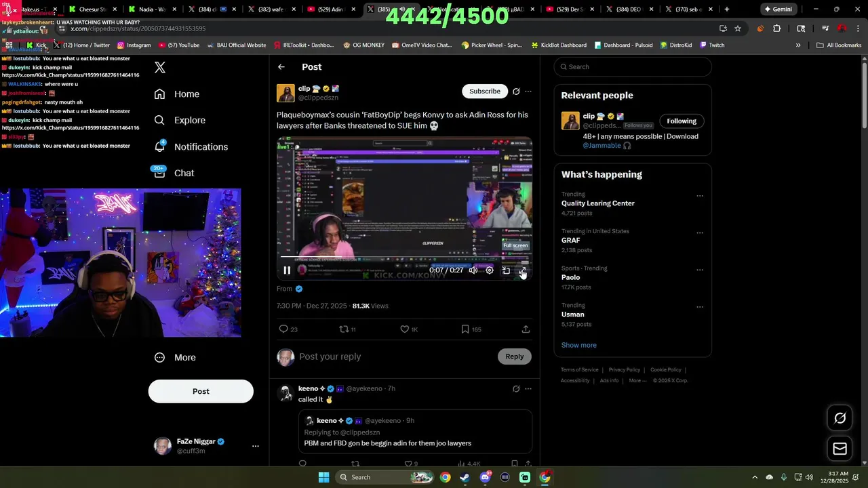Open the three-dot menu on clip's post

[528, 91]
